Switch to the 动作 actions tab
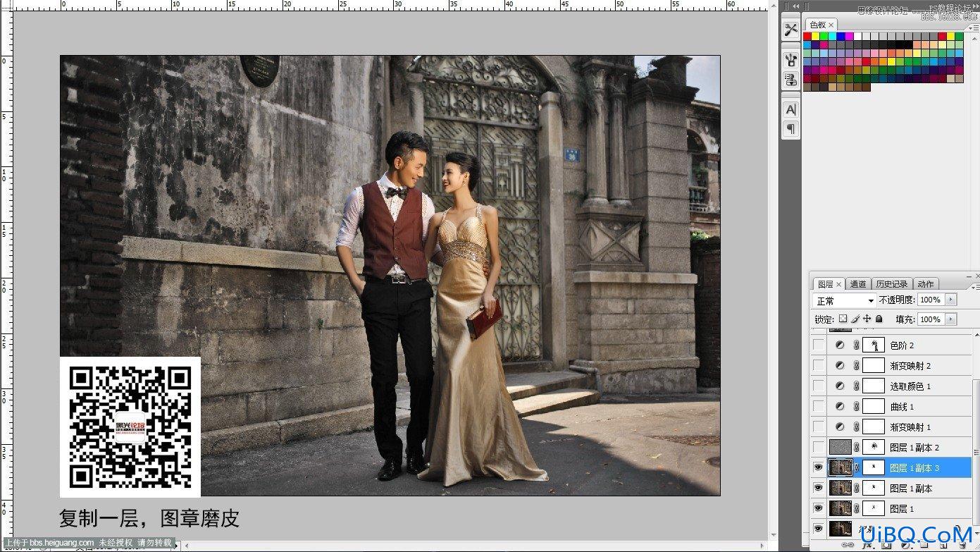980x552 pixels. (x=926, y=284)
